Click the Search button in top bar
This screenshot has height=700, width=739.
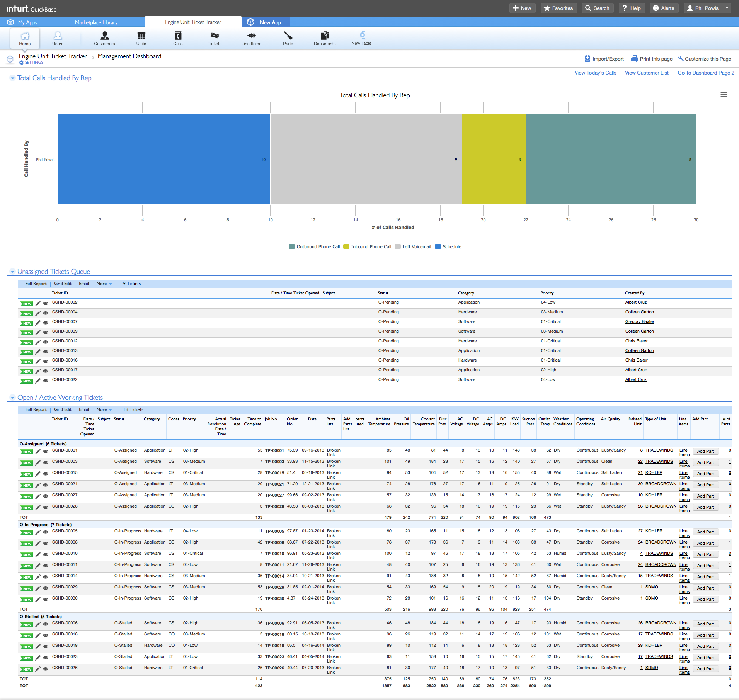click(598, 8)
